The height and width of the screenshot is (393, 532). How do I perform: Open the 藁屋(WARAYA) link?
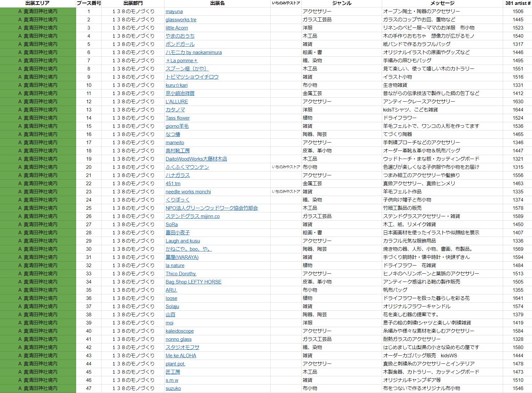tap(182, 257)
